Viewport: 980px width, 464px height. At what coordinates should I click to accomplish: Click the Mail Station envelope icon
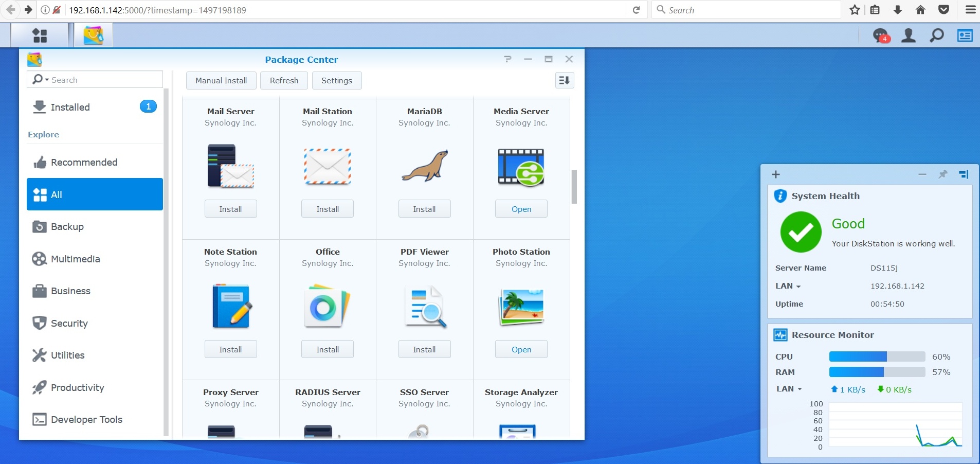328,166
